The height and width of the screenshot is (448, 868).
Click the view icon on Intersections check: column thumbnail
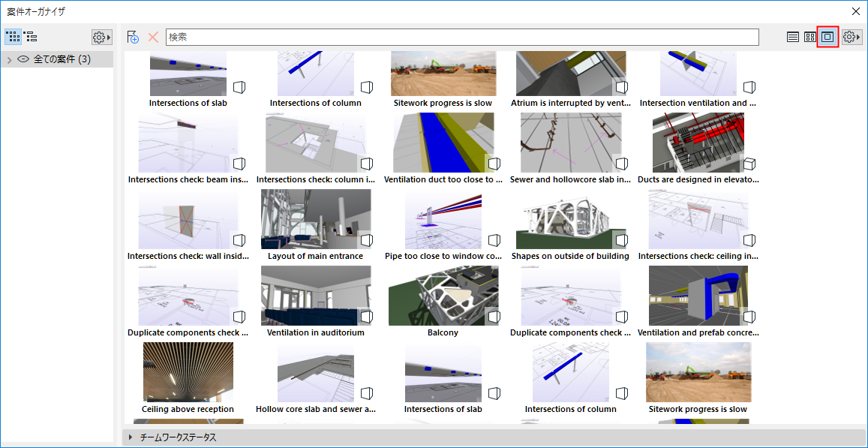[x=366, y=164]
